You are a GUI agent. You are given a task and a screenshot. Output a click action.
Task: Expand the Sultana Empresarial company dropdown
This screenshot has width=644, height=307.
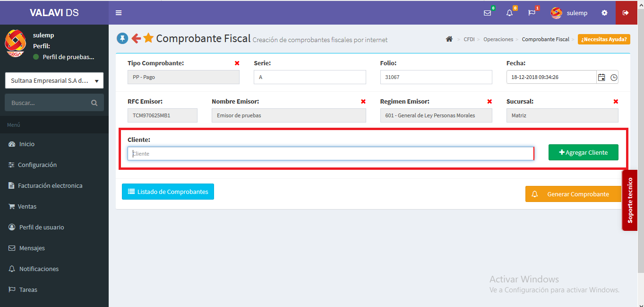click(x=54, y=80)
